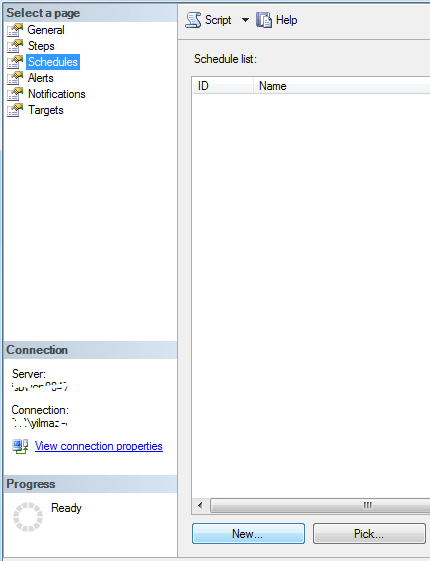Show the Targets page
Image resolution: width=430 pixels, height=561 pixels.
pyautogui.click(x=46, y=110)
